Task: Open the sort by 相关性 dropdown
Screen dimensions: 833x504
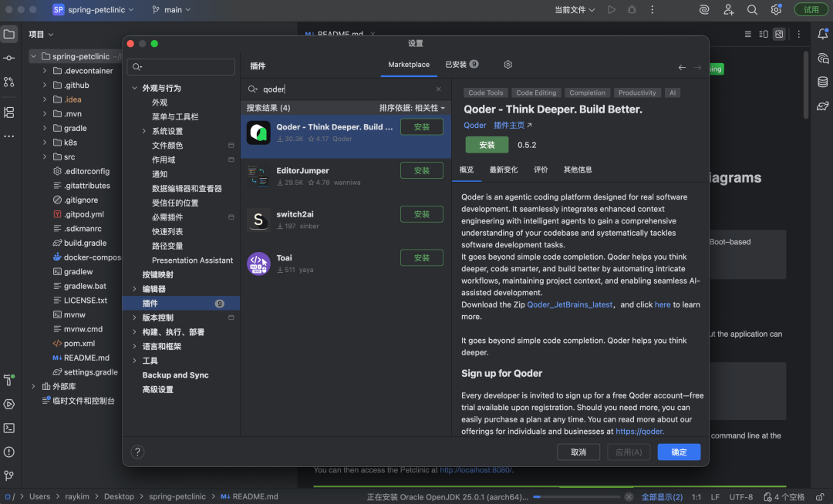Action: pos(412,108)
